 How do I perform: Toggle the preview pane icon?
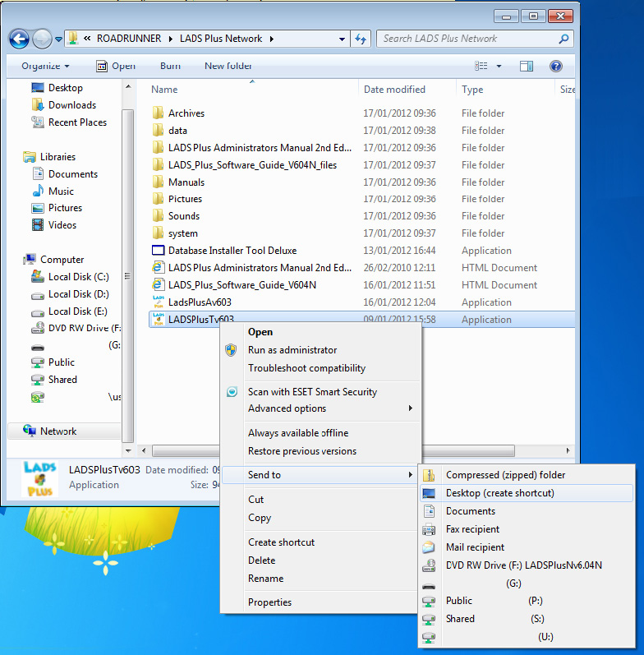pos(527,66)
